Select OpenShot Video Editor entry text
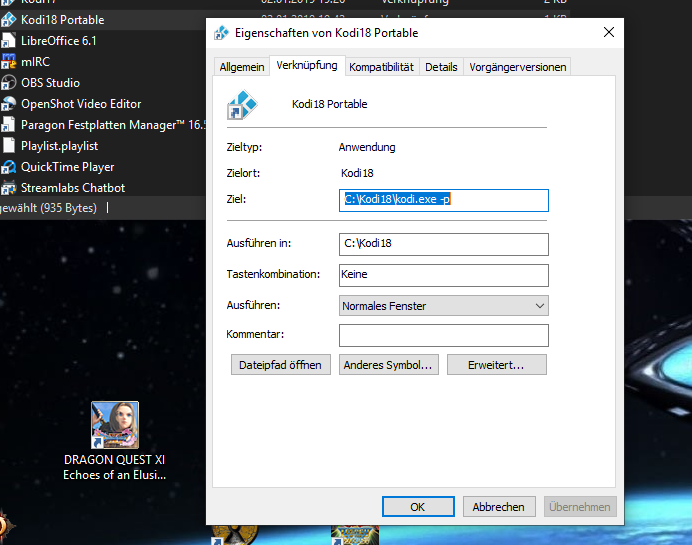The height and width of the screenshot is (545, 692). click(x=81, y=104)
